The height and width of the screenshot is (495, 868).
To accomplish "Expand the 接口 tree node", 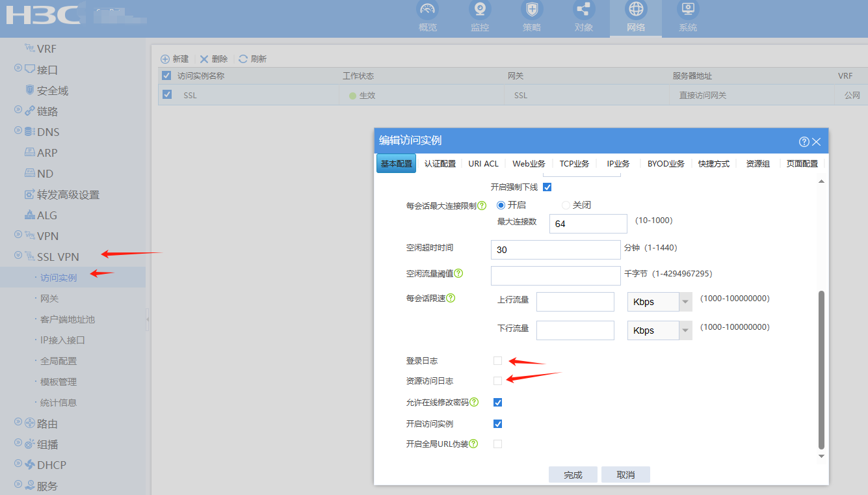I will tap(18, 68).
